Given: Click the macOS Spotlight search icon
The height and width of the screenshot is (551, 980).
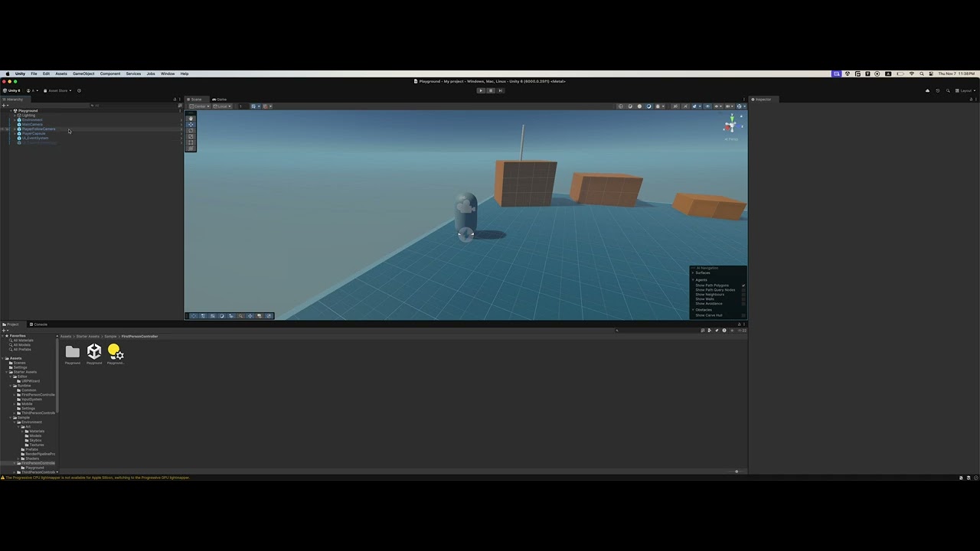Looking at the screenshot, I should tap(922, 73).
